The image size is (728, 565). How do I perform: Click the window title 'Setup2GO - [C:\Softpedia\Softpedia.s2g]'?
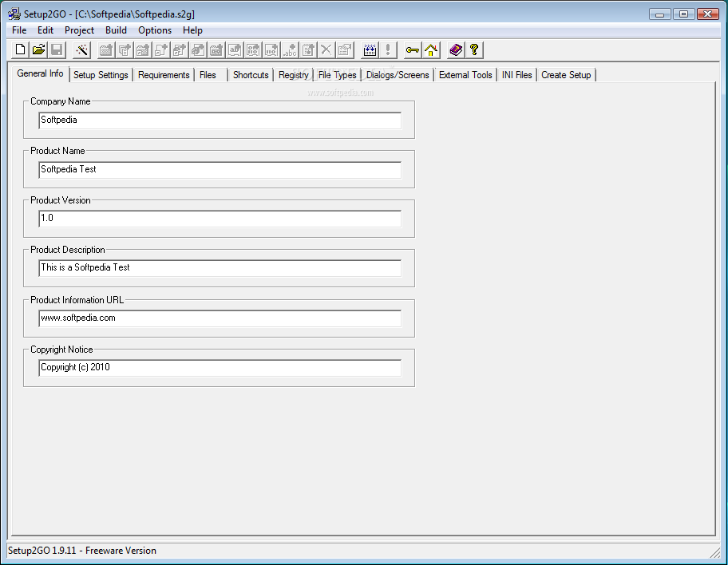tap(109, 14)
